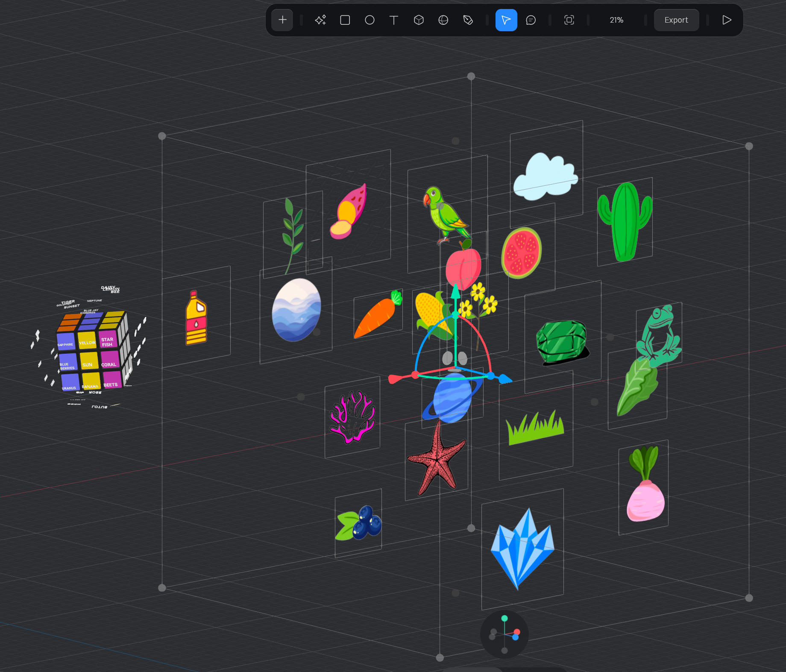Click the Export button
Image resolution: width=786 pixels, height=672 pixels.
(676, 20)
